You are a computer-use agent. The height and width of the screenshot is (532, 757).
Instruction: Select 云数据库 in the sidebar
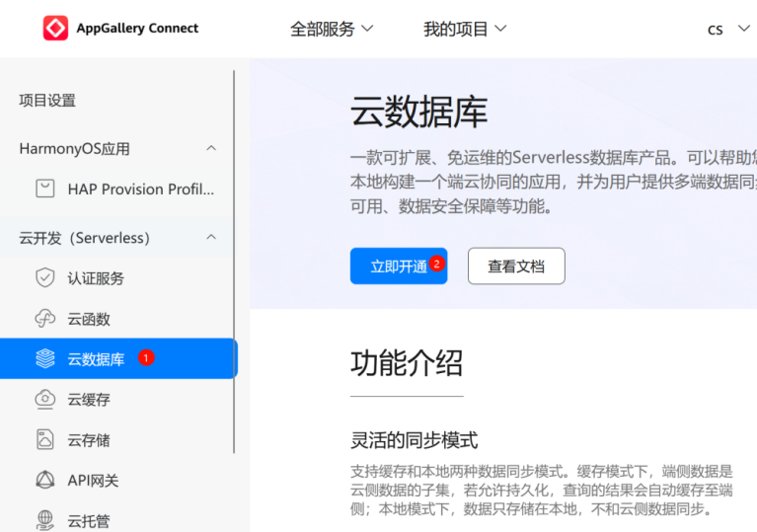click(118, 358)
